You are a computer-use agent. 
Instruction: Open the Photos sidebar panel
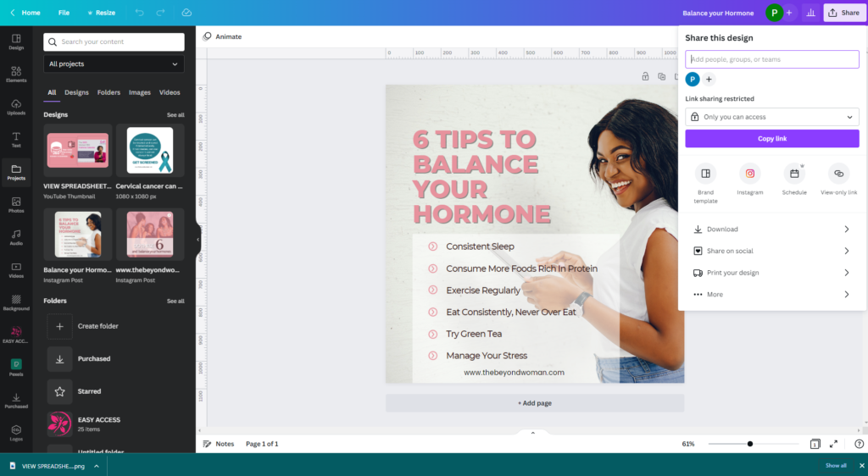click(x=16, y=205)
